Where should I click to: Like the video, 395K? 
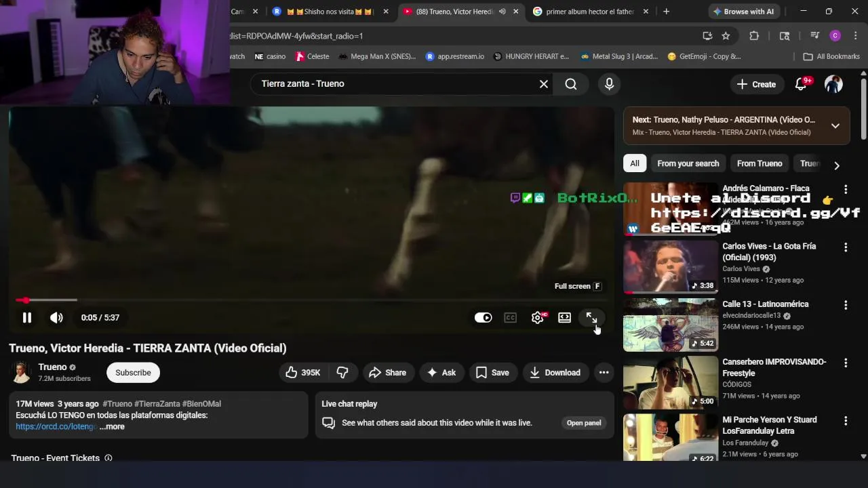point(302,372)
